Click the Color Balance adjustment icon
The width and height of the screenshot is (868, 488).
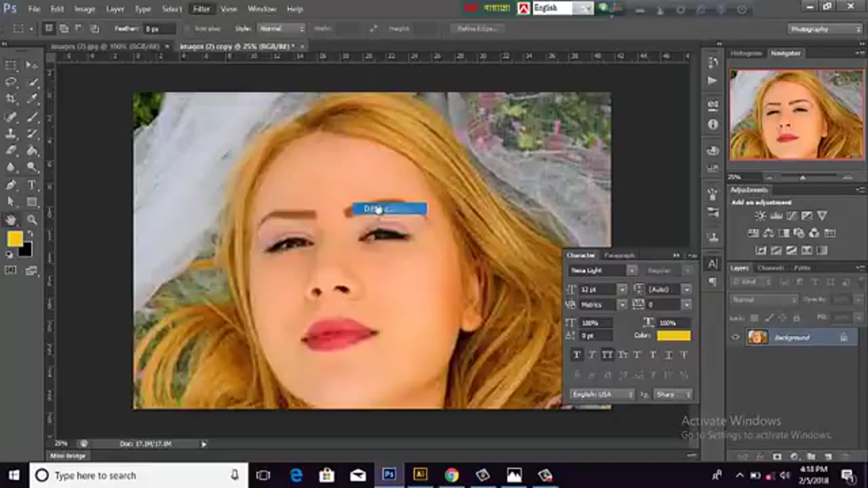768,233
